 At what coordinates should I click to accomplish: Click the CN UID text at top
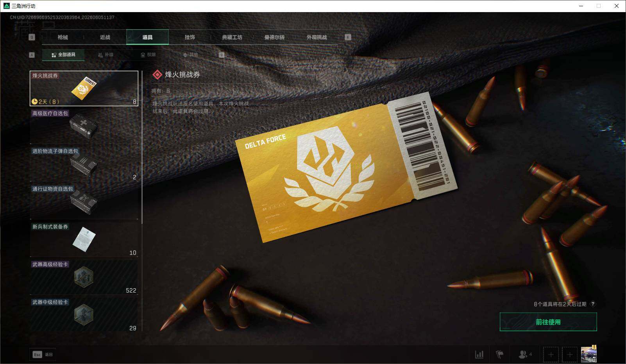[62, 18]
